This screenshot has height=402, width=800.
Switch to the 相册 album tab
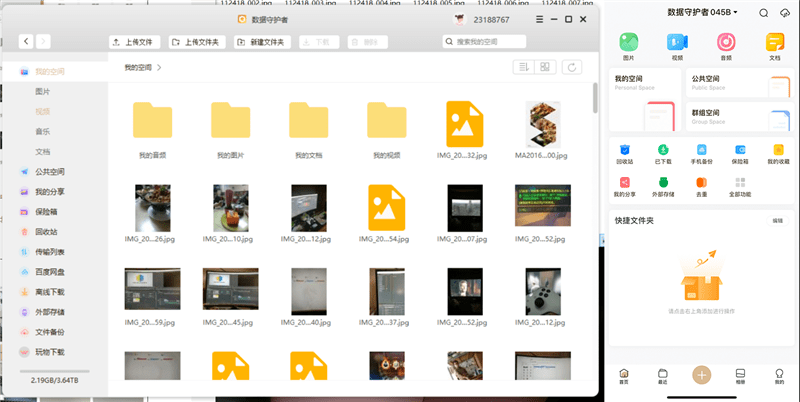coord(740,375)
